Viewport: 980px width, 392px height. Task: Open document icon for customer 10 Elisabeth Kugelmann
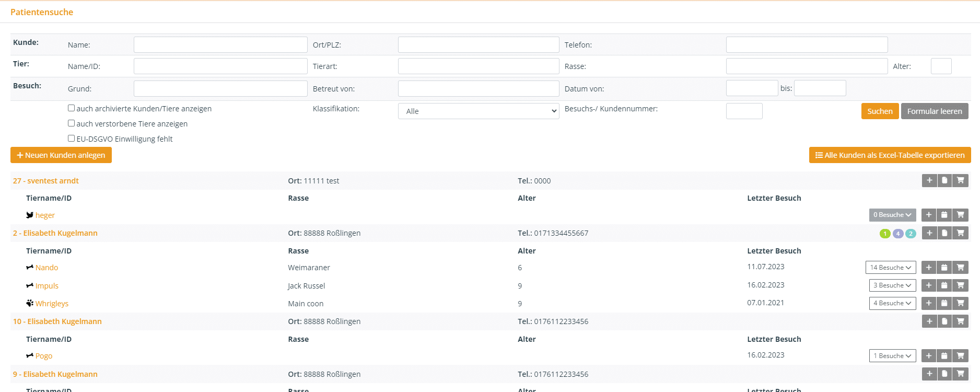(944, 321)
